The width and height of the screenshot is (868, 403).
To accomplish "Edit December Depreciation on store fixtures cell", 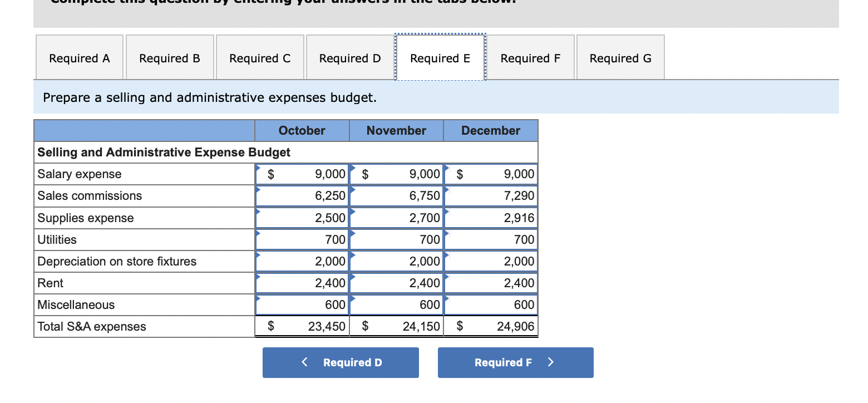I will click(x=491, y=262).
